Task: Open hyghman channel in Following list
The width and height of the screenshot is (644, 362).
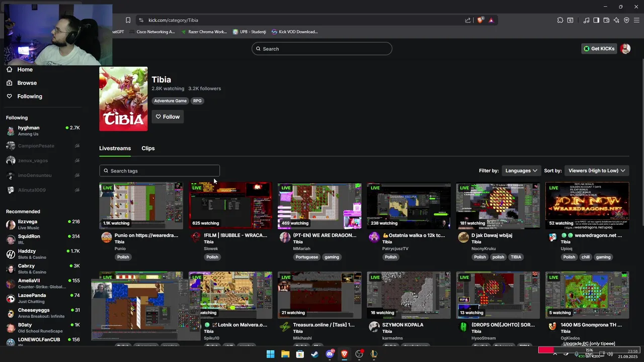Action: coord(43,131)
